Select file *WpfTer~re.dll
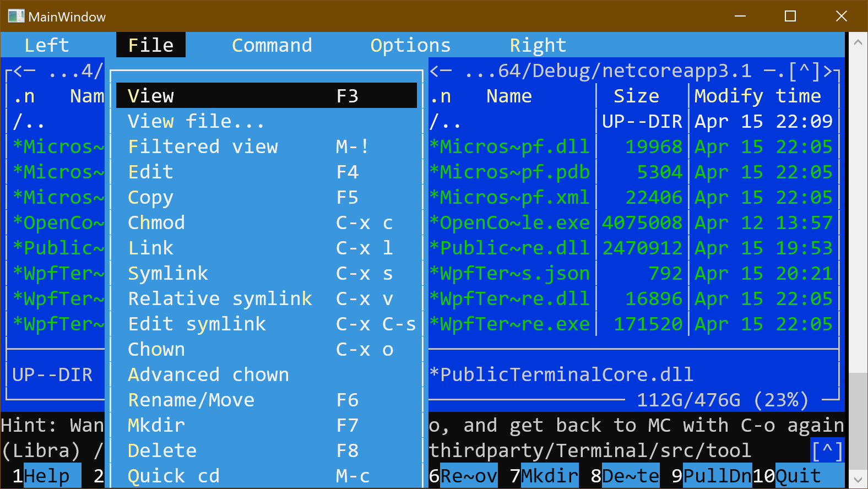 pyautogui.click(x=509, y=298)
